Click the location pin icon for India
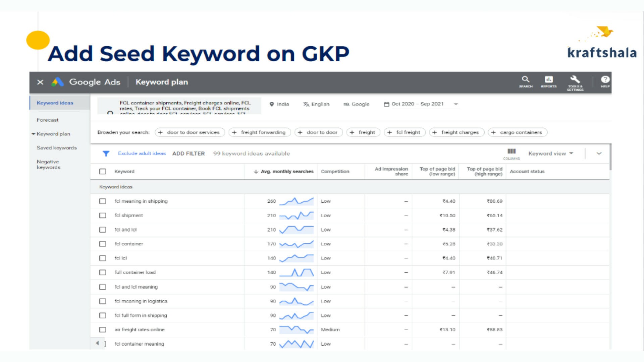 point(272,104)
